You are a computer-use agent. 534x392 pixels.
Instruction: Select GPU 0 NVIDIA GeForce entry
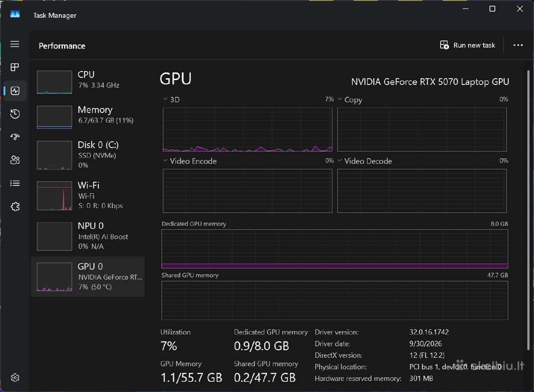click(88, 276)
